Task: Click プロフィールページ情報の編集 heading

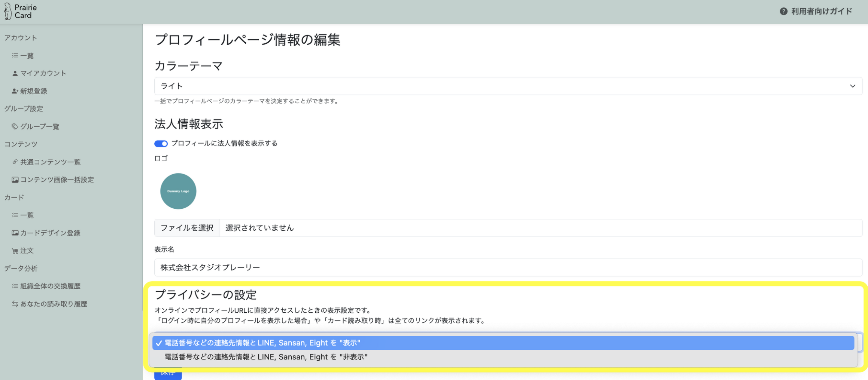Action: [x=248, y=40]
